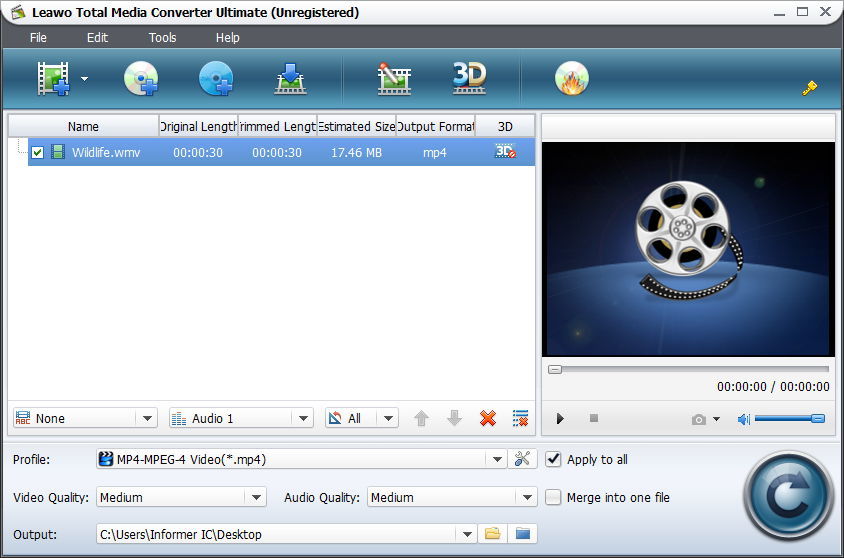Image resolution: width=844 pixels, height=558 pixels.
Task: Move the selected file up
Action: [x=421, y=418]
